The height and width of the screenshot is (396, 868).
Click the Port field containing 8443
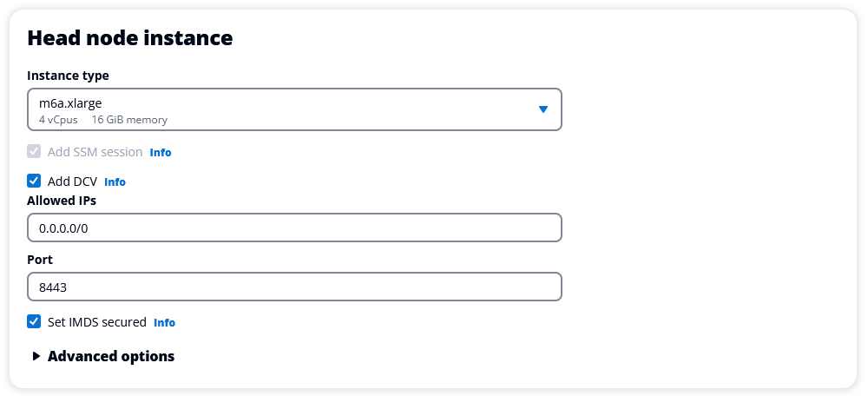click(294, 287)
